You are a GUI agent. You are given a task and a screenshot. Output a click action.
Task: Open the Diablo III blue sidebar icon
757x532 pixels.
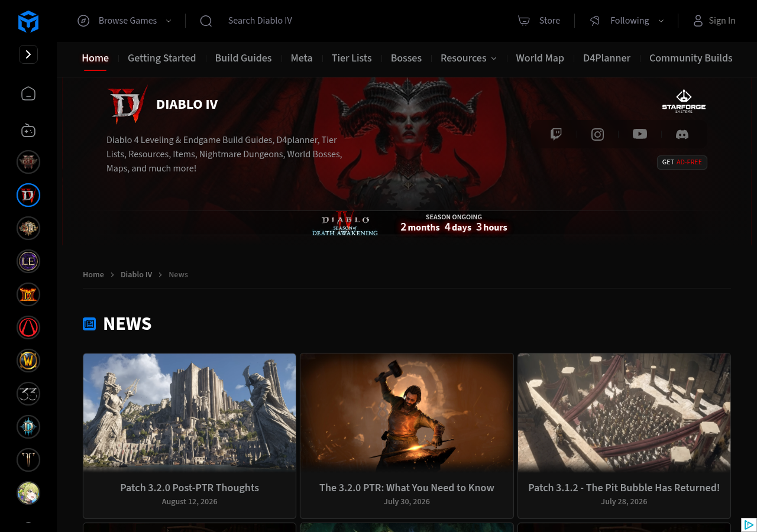click(x=28, y=427)
